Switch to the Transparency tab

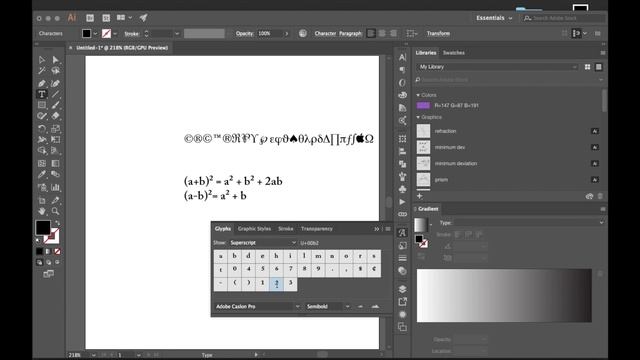pos(317,229)
